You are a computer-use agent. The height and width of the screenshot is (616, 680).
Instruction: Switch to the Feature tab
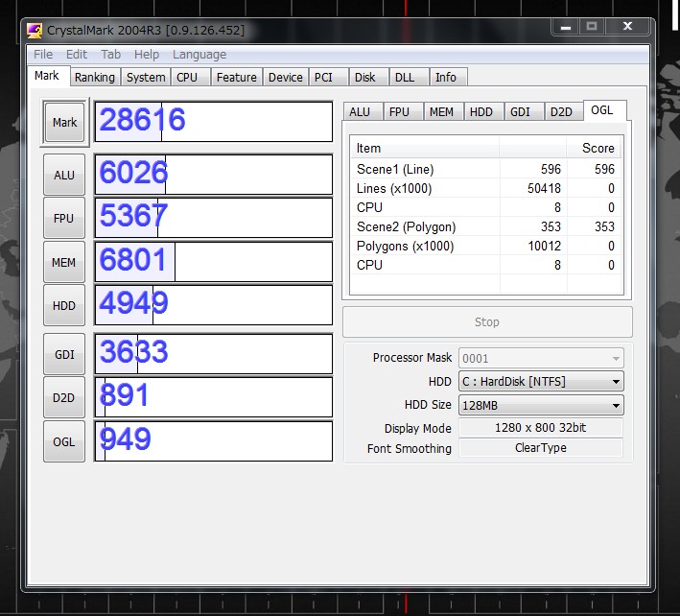point(236,77)
